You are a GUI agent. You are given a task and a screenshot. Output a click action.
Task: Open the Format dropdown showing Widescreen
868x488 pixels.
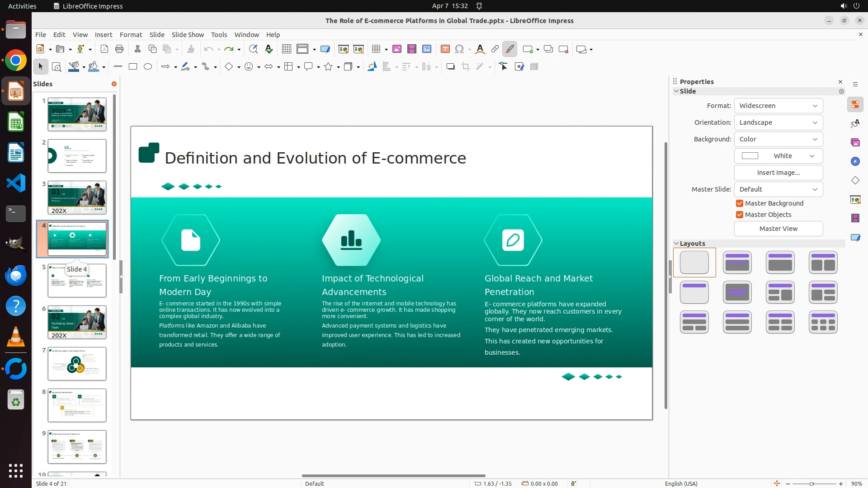(778, 106)
